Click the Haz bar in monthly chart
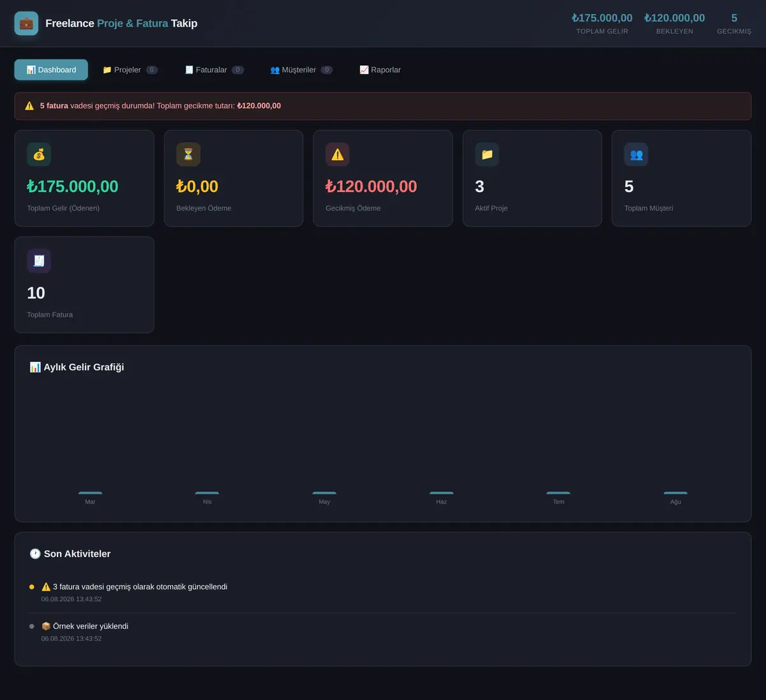 point(441,493)
